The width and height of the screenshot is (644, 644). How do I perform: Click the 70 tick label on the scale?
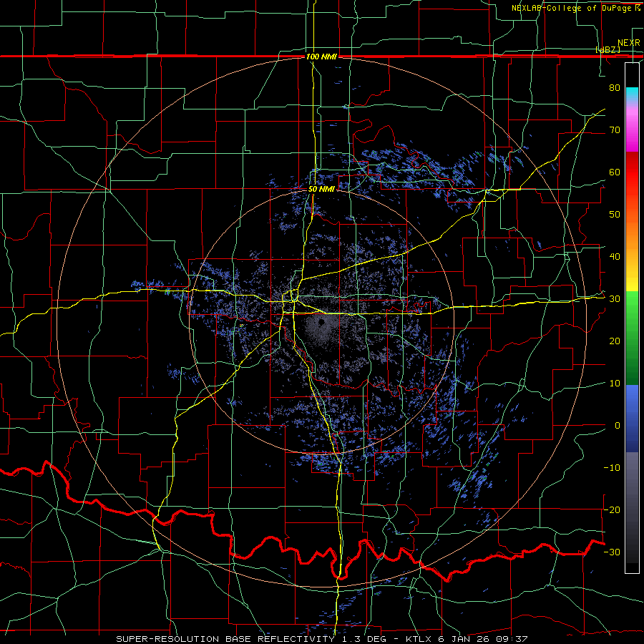615,130
